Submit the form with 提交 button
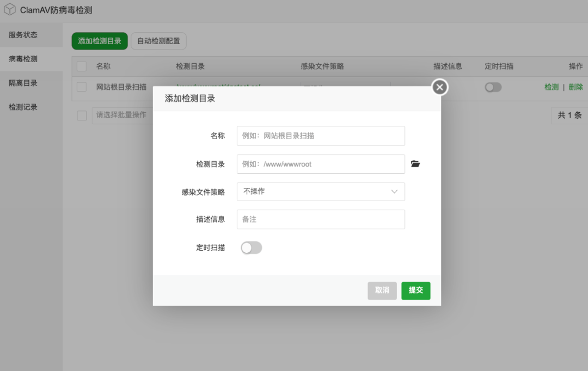Screen dimensions: 588x371 [415, 290]
